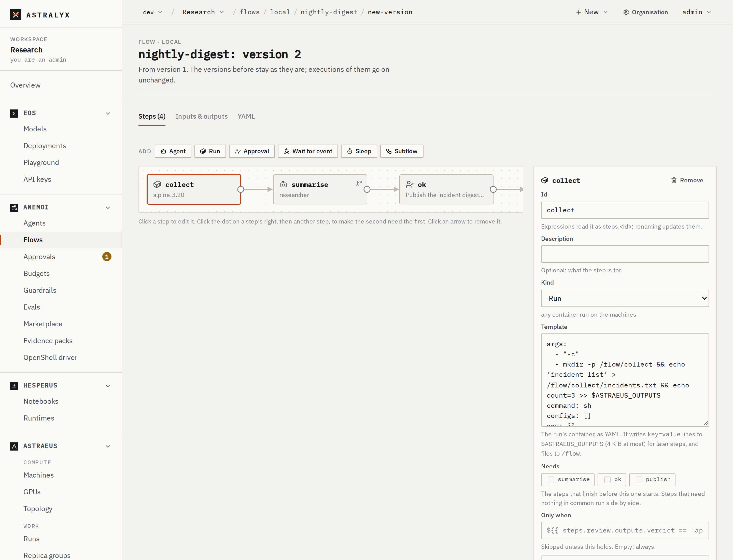Click the connector dot right of summarise step
Viewport: 733px width, 560px height.
[x=367, y=189]
